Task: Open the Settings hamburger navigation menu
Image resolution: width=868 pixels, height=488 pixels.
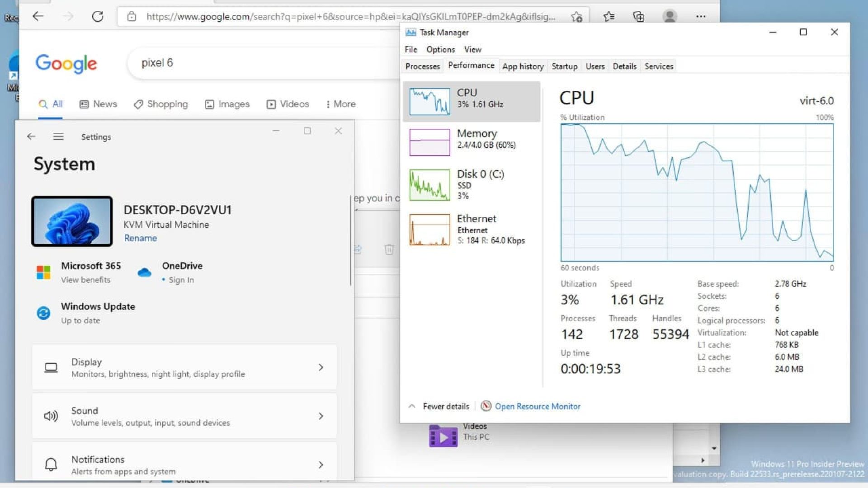Action: coord(58,136)
